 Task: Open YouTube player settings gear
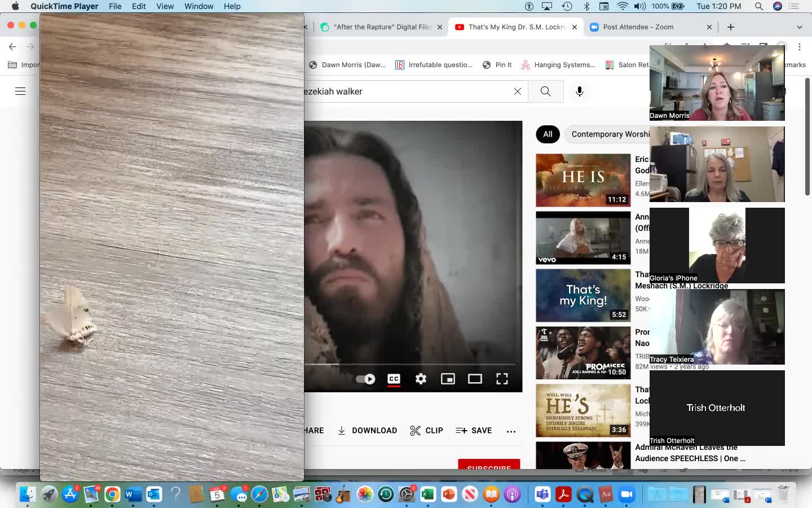coord(421,379)
